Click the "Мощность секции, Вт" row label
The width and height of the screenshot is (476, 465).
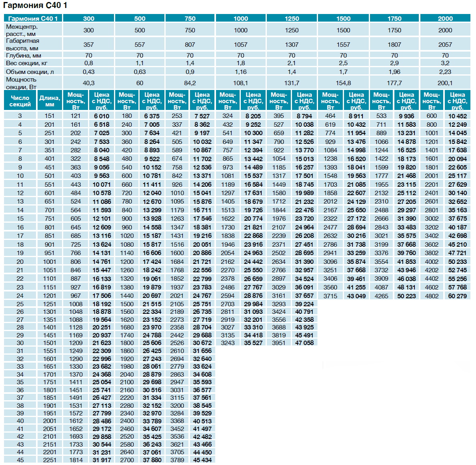pos(21,83)
